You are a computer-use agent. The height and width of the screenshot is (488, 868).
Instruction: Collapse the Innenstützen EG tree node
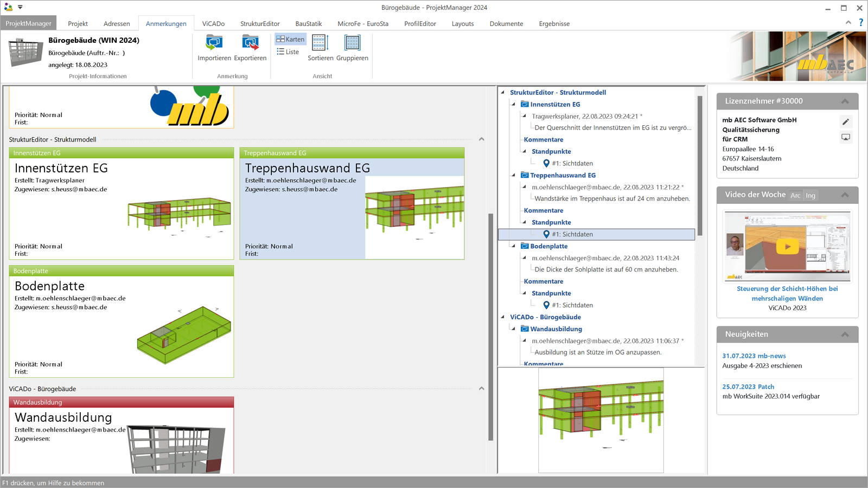click(x=513, y=104)
